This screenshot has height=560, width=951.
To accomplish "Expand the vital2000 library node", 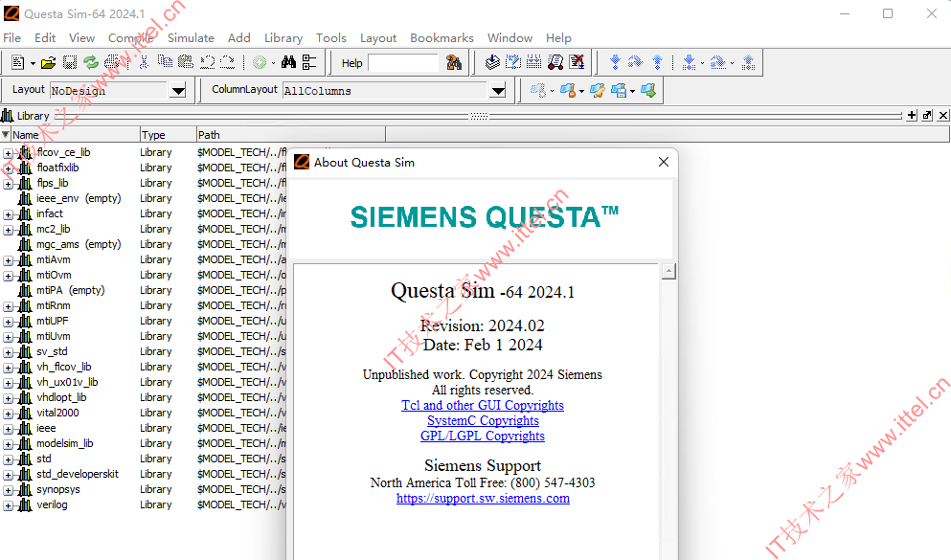I will pyautogui.click(x=8, y=414).
